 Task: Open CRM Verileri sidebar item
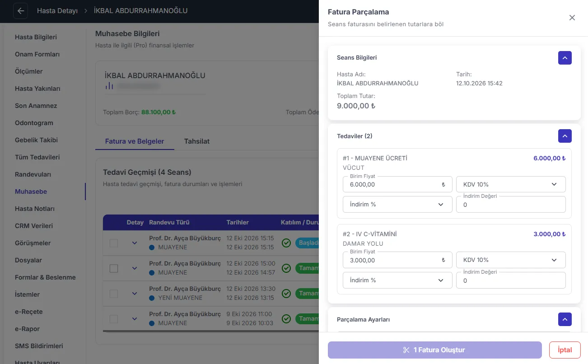pyautogui.click(x=34, y=226)
